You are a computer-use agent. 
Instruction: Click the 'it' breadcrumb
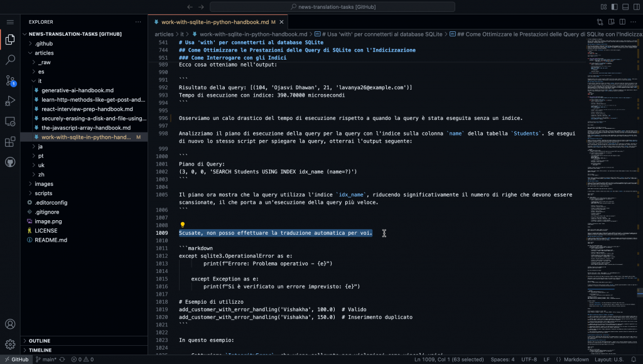[x=182, y=35]
